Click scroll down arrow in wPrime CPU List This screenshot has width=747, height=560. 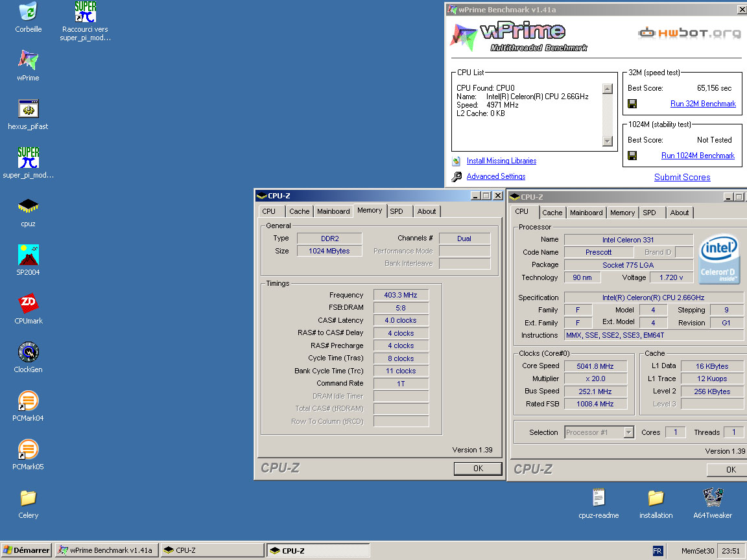tap(608, 141)
